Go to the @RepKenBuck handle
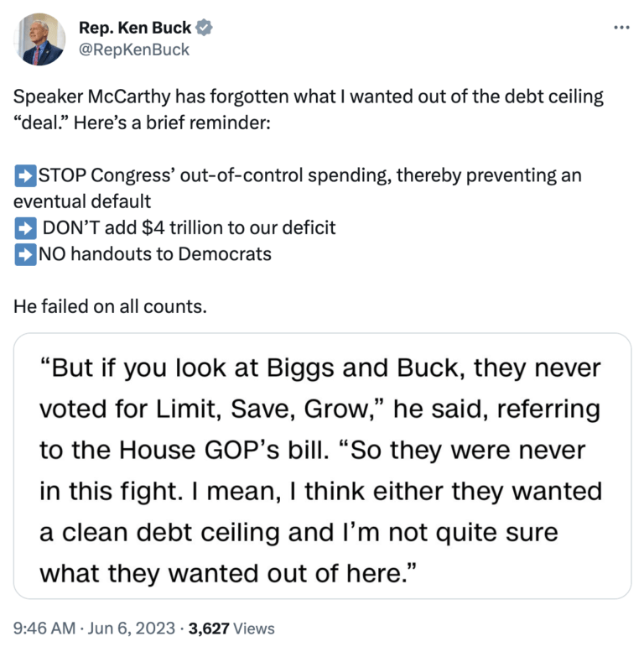The height and width of the screenshot is (652, 644). point(134,50)
